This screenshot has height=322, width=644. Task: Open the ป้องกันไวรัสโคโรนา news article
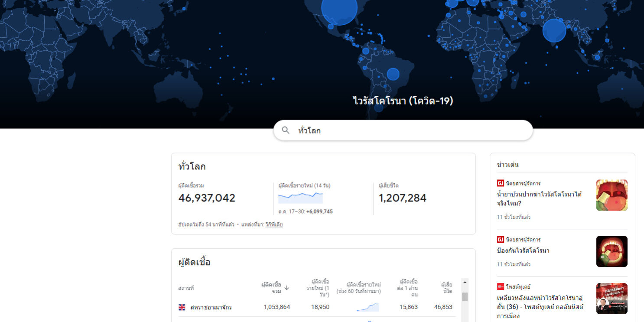click(x=523, y=250)
